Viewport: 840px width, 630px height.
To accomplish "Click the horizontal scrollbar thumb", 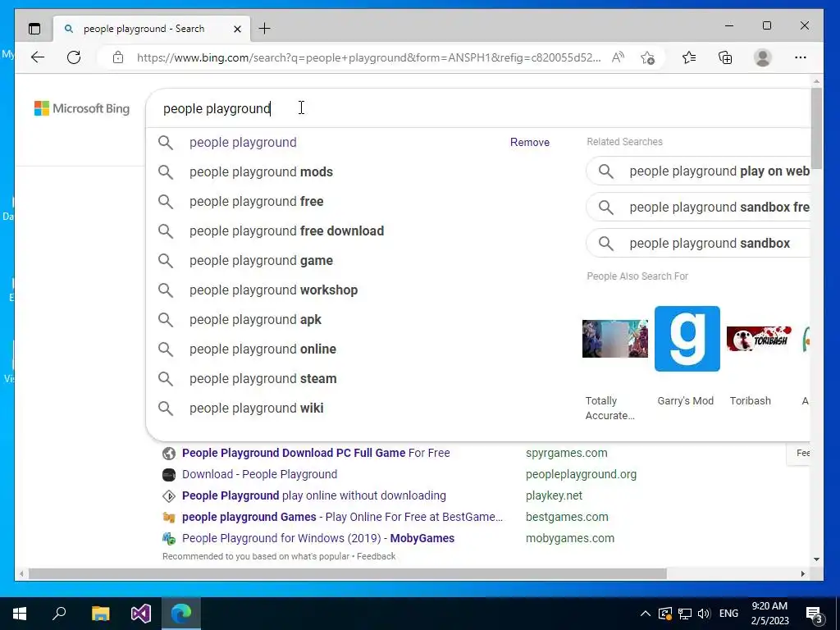I will 347,573.
